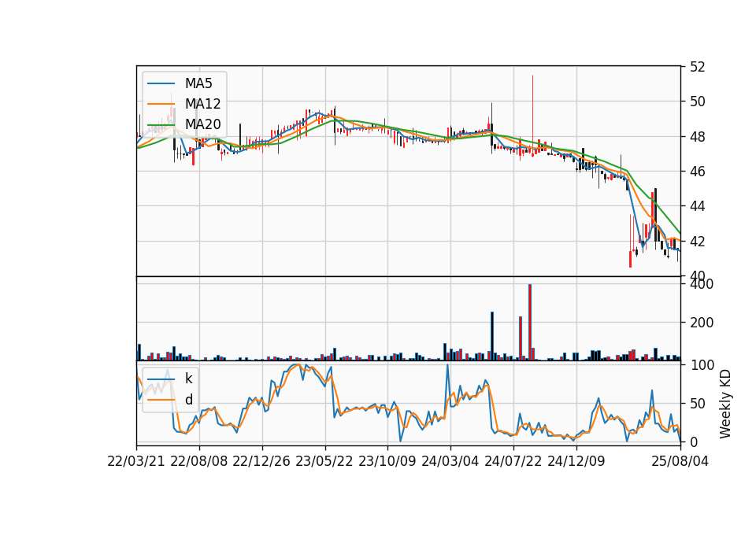Click the 46 price axis label

697,172
